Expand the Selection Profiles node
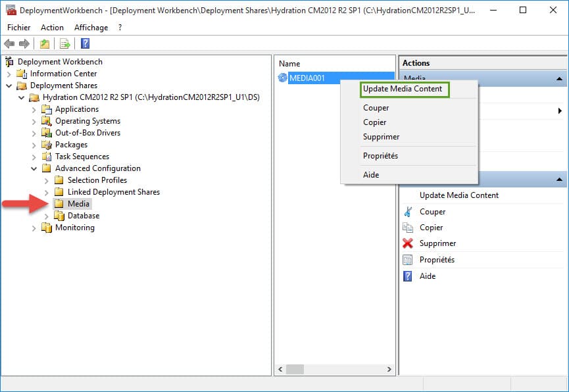Screen dimensions: 569x392 (47, 180)
